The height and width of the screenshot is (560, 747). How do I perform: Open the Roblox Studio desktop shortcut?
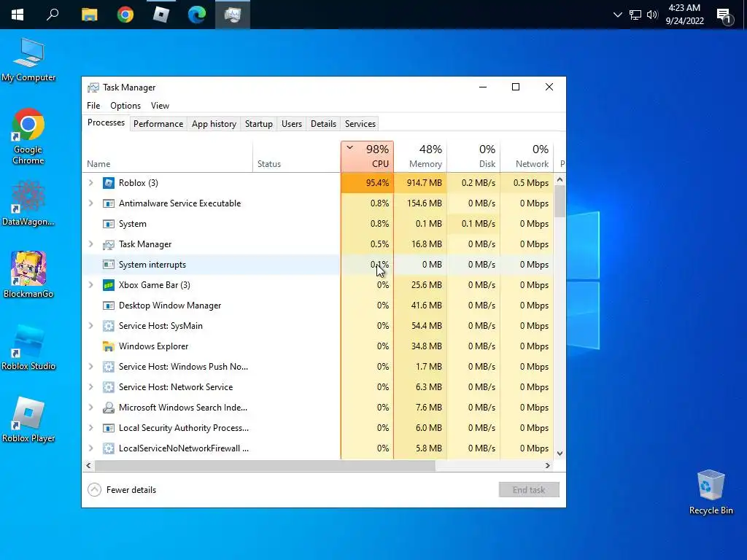(x=28, y=348)
